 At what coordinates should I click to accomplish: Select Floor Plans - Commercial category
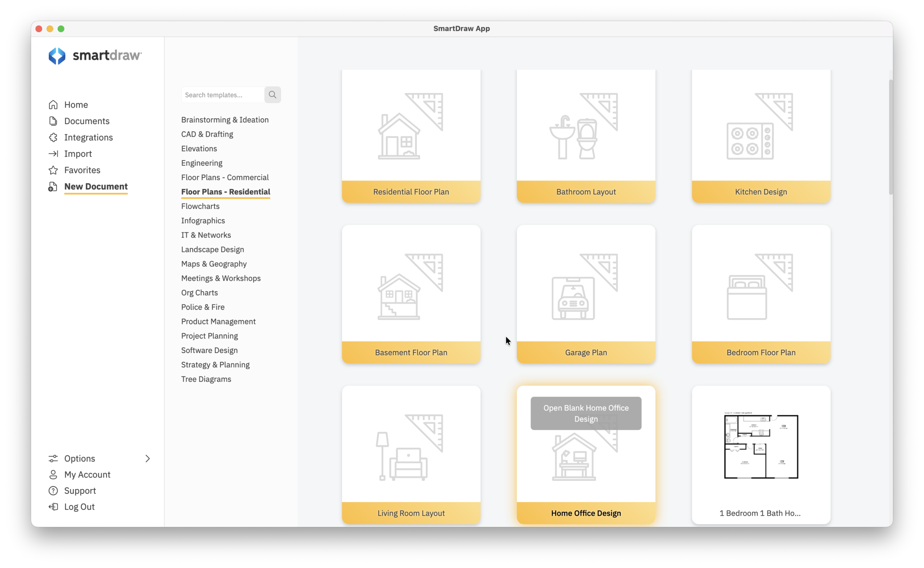coord(225,177)
